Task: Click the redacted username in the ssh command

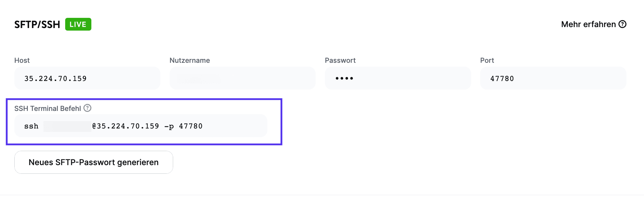Action: (67, 126)
